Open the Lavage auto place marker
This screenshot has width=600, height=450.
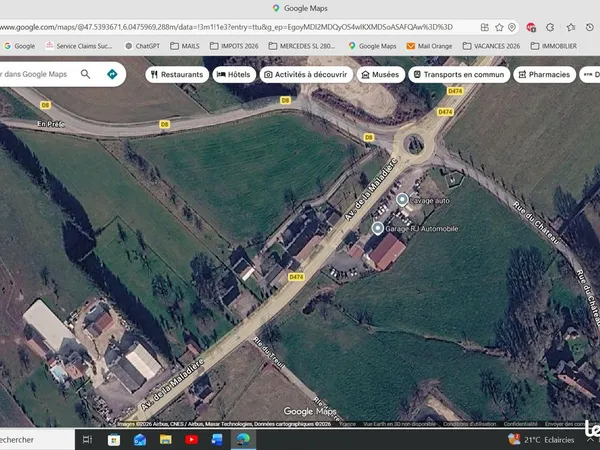tap(402, 200)
